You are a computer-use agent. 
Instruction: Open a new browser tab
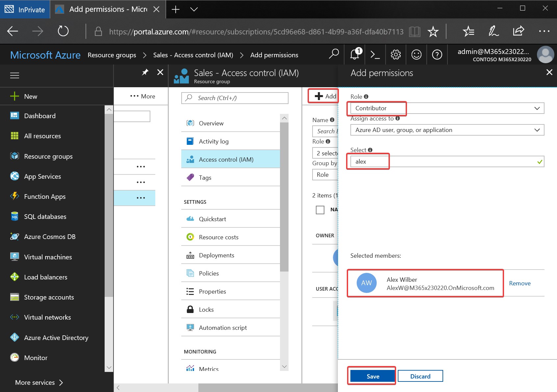(x=176, y=9)
